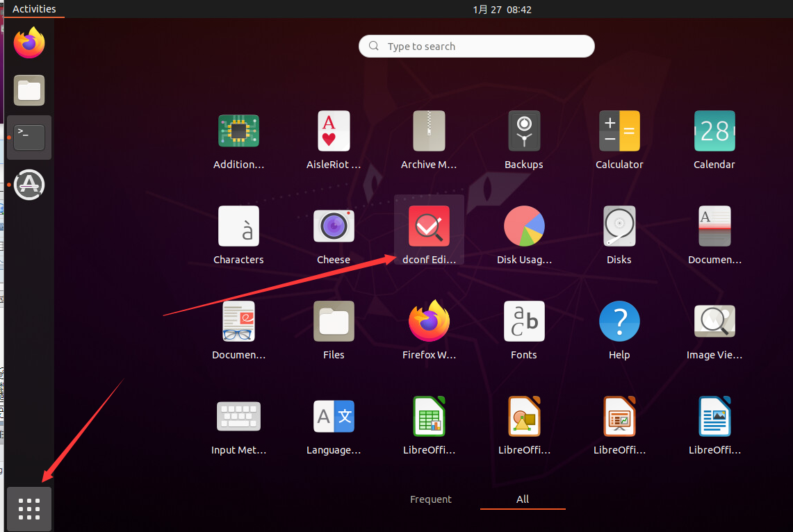Viewport: 793px width, 532px height.
Task: Open LibreOffice Calc green spreadsheet icon
Action: (429, 416)
